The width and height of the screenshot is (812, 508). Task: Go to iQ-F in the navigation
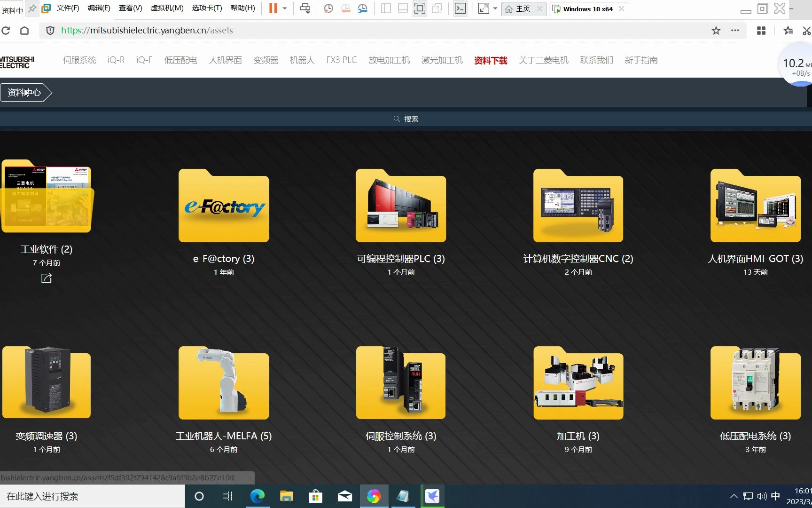(144, 60)
